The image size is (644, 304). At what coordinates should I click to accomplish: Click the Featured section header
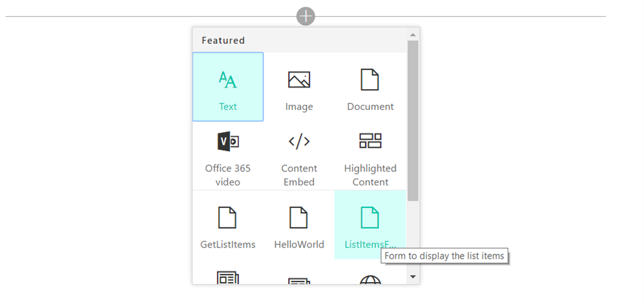point(223,40)
